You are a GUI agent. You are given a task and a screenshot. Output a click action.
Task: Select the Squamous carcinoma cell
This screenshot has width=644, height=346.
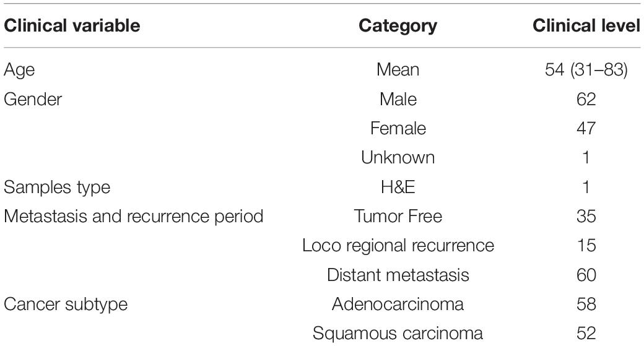tap(398, 334)
